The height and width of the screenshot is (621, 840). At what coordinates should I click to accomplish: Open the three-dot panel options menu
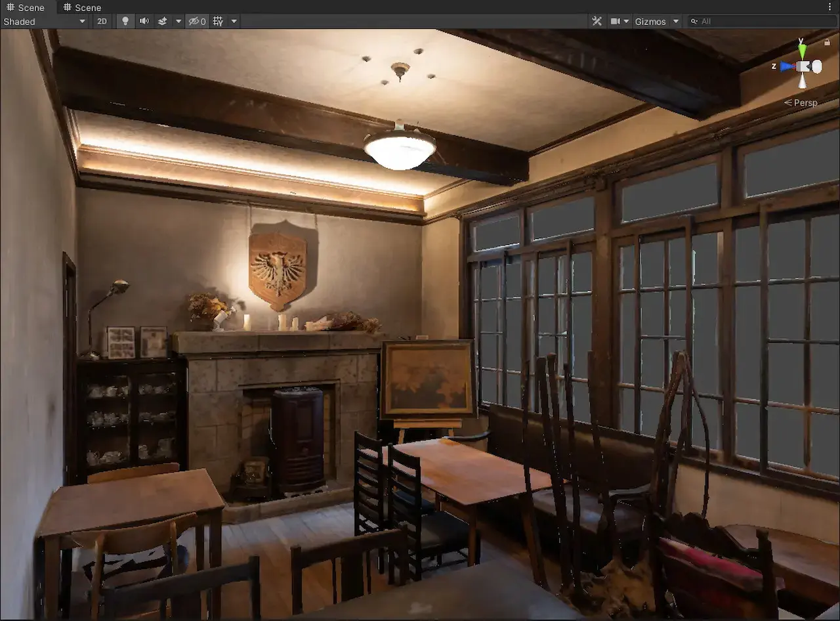[x=830, y=7]
